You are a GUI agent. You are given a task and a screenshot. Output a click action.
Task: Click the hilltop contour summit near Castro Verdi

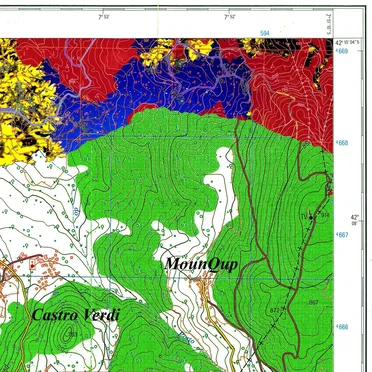click(x=69, y=333)
